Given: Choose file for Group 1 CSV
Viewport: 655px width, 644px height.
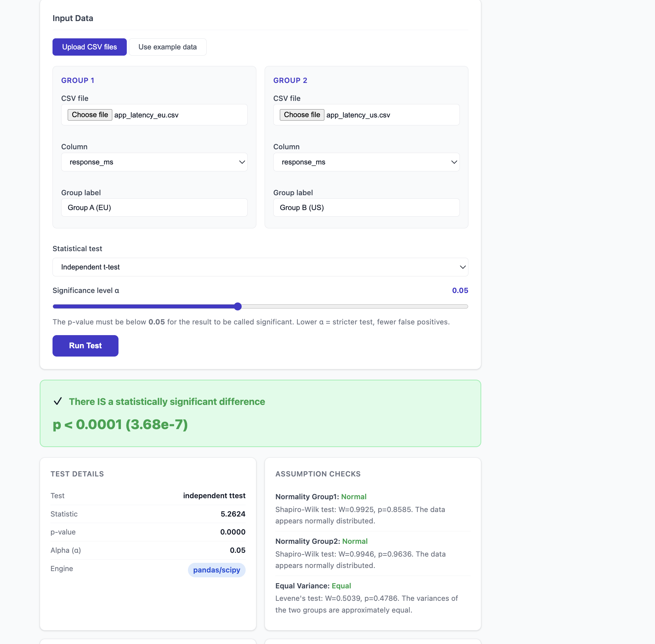Looking at the screenshot, I should (90, 115).
